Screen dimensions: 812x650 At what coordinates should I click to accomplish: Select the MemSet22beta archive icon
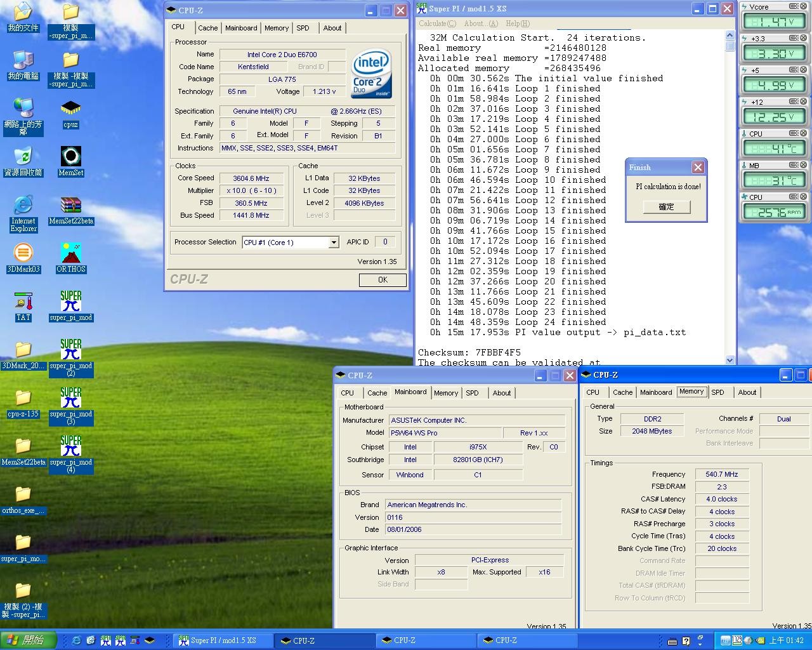[x=70, y=211]
